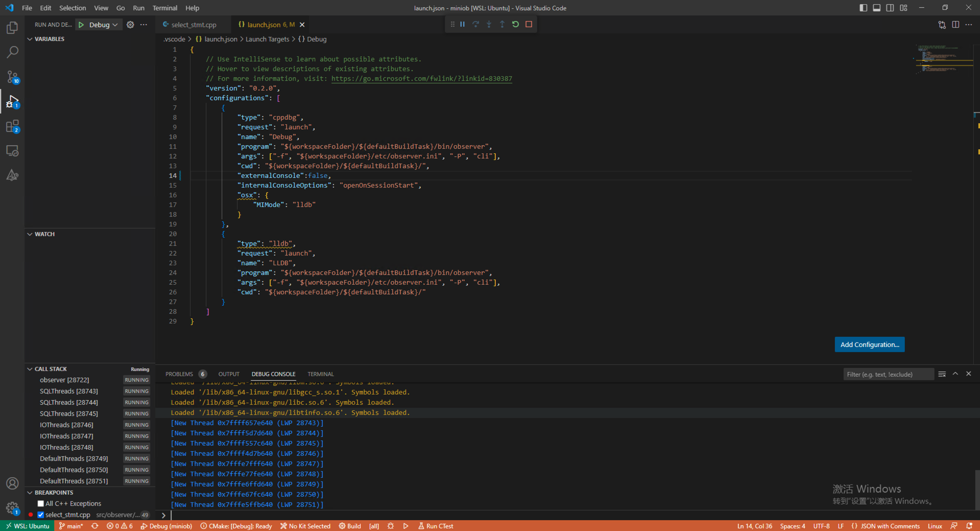Open launch configuration settings gear
Viewport: 980px width, 531px height.
(130, 24)
